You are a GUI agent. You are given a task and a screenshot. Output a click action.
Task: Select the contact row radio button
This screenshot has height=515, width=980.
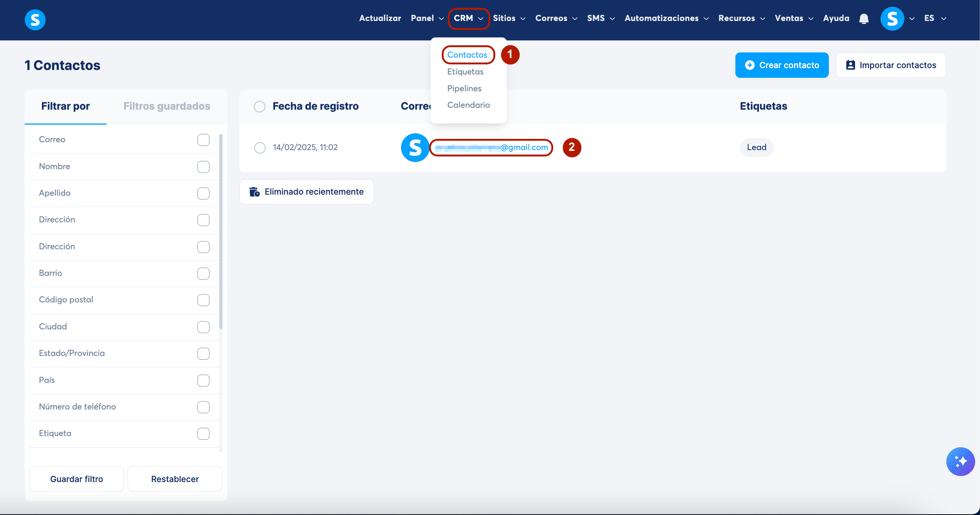point(260,148)
